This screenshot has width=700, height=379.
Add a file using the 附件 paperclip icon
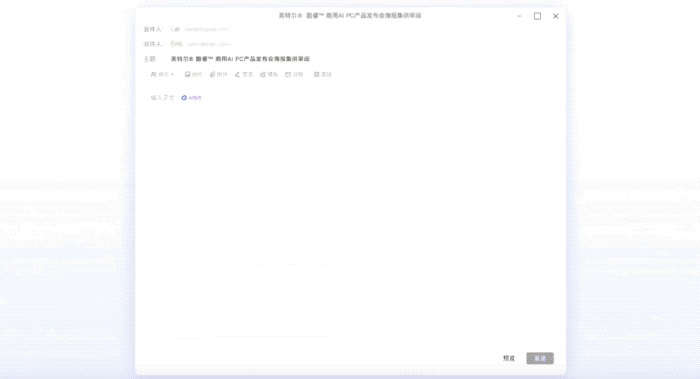point(219,75)
